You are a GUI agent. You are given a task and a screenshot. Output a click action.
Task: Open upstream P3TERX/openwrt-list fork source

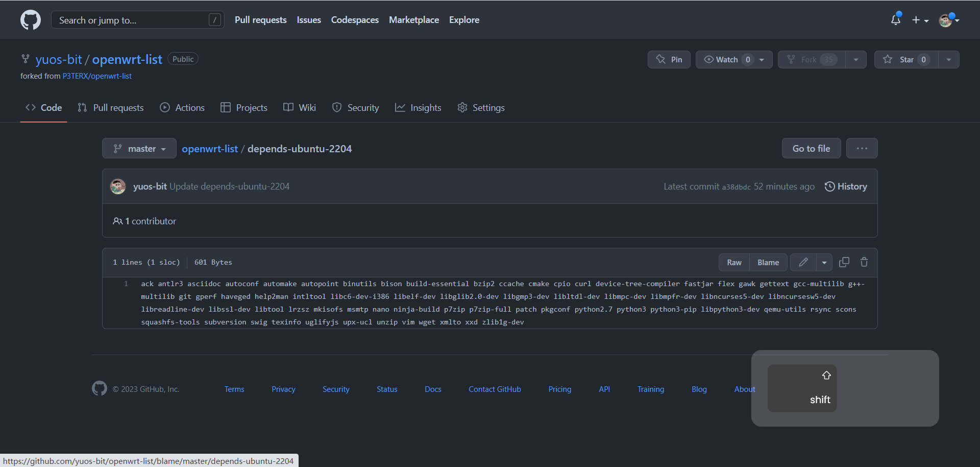[x=97, y=76]
